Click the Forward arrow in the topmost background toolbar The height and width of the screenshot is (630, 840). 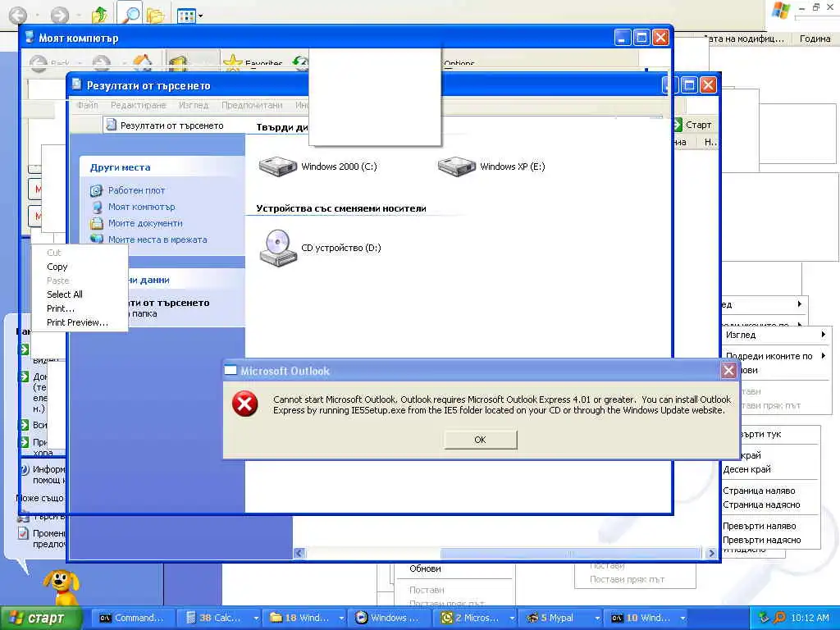coord(60,15)
